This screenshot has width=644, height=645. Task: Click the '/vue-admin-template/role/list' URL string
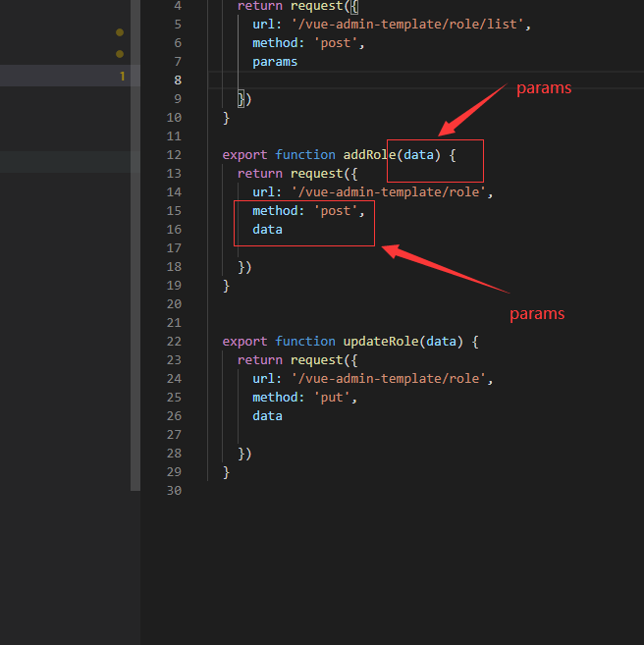407,25
